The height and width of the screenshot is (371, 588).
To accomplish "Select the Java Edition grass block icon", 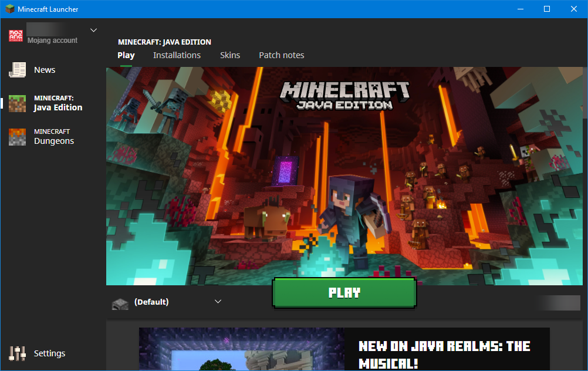I will point(17,103).
